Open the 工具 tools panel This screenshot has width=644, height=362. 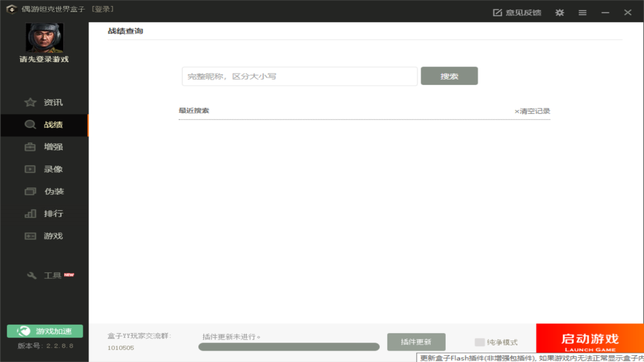tap(44, 275)
